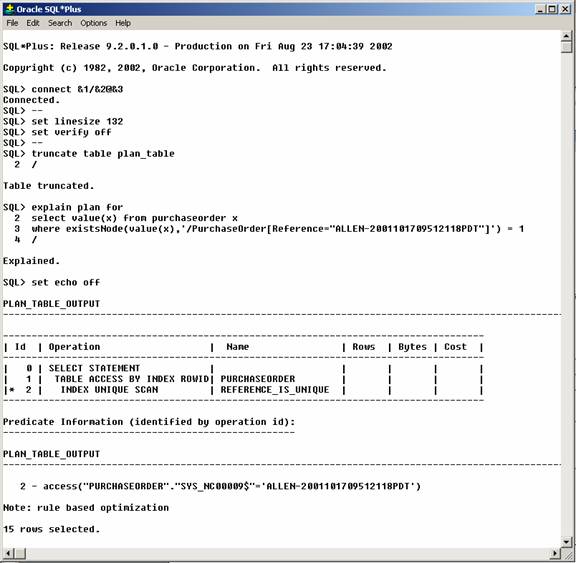The width and height of the screenshot is (576, 563).
Task: Open the File menu
Action: click(x=12, y=23)
